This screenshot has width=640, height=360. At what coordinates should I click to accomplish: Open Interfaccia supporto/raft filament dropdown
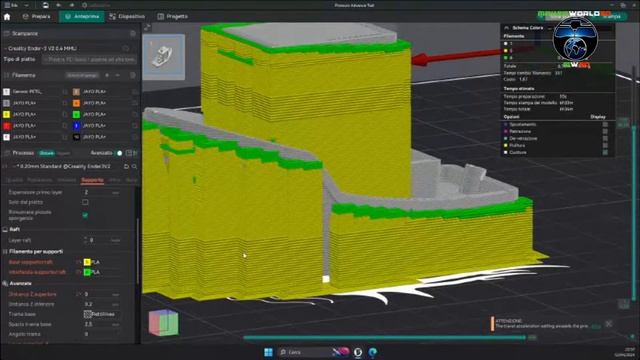point(102,272)
